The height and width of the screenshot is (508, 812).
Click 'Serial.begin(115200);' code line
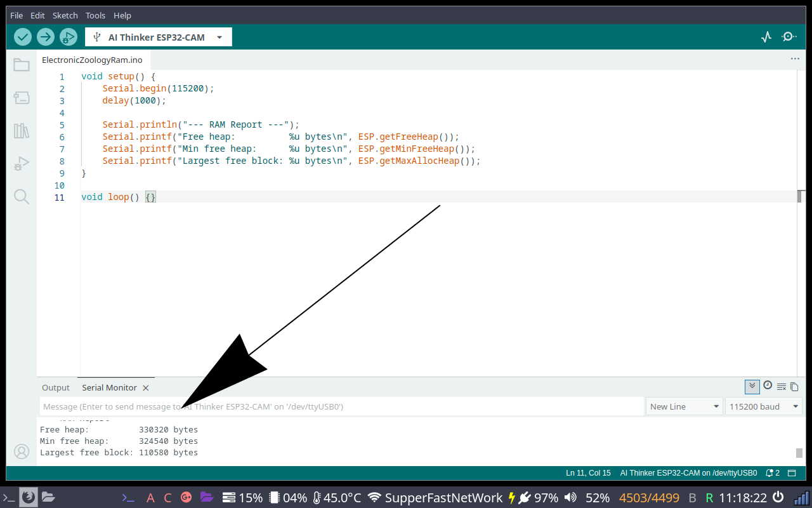pyautogui.click(x=159, y=89)
